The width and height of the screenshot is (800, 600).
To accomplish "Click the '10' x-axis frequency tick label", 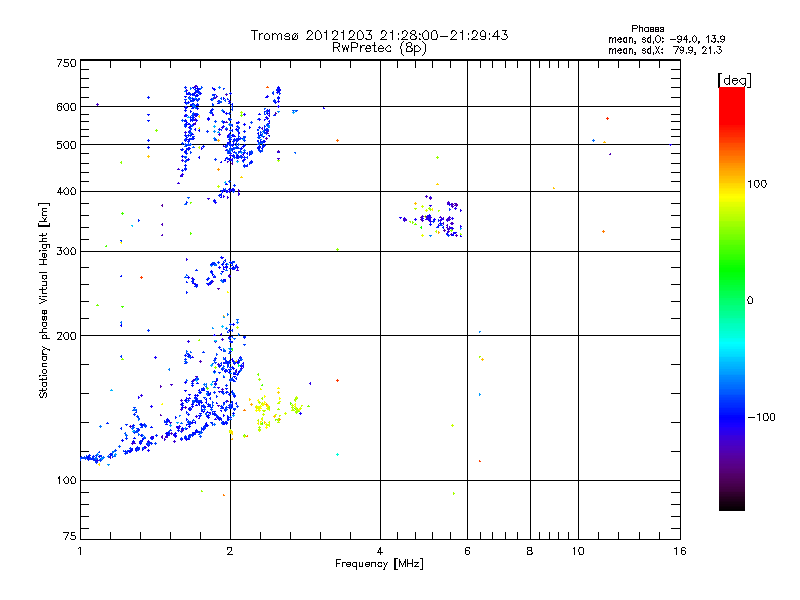I will [578, 551].
